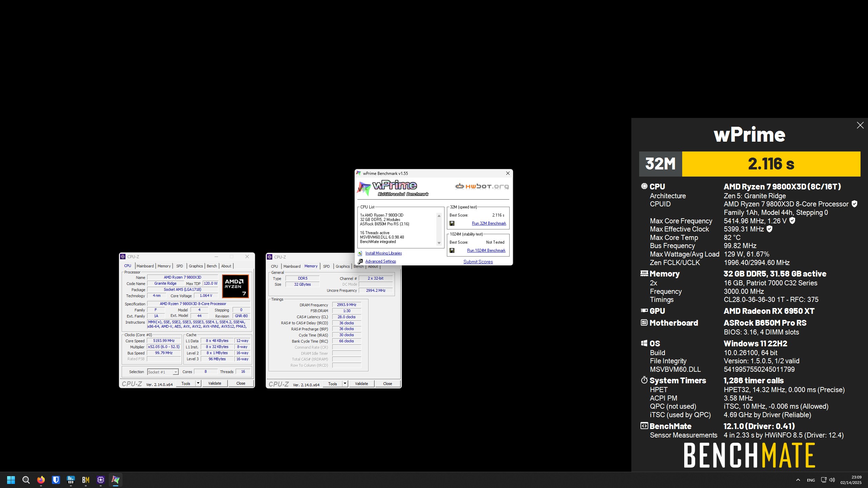Viewport: 868px width, 488px height.
Task: Click the 32M label in BenchMate panel
Action: pyautogui.click(x=660, y=164)
